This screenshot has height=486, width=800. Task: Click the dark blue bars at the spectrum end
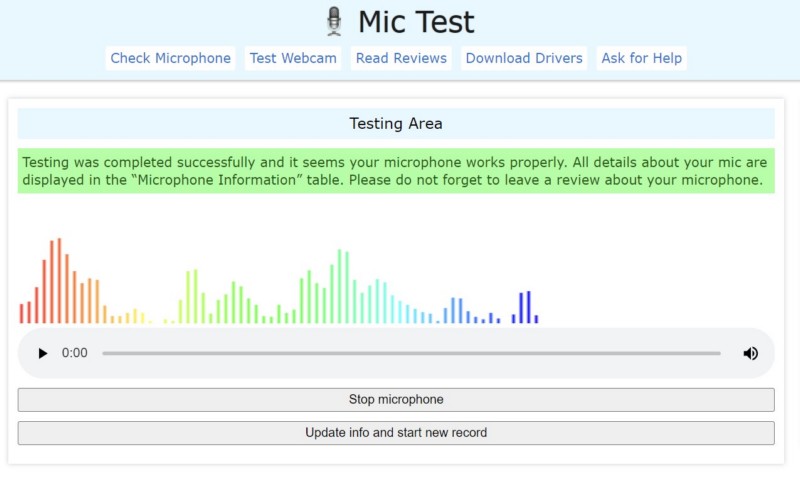click(x=525, y=308)
